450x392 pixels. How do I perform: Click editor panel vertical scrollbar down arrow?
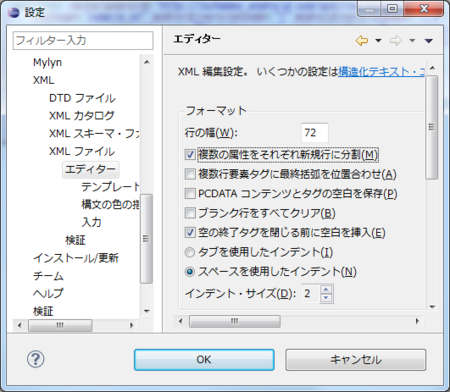pyautogui.click(x=432, y=307)
